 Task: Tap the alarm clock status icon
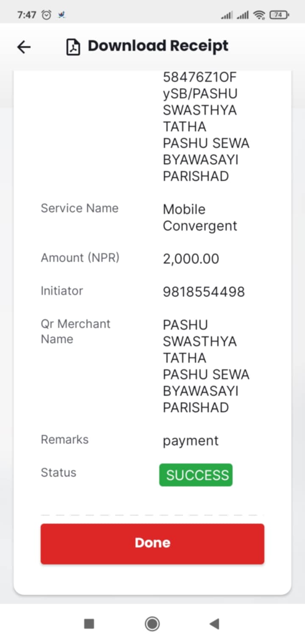pos(46,15)
